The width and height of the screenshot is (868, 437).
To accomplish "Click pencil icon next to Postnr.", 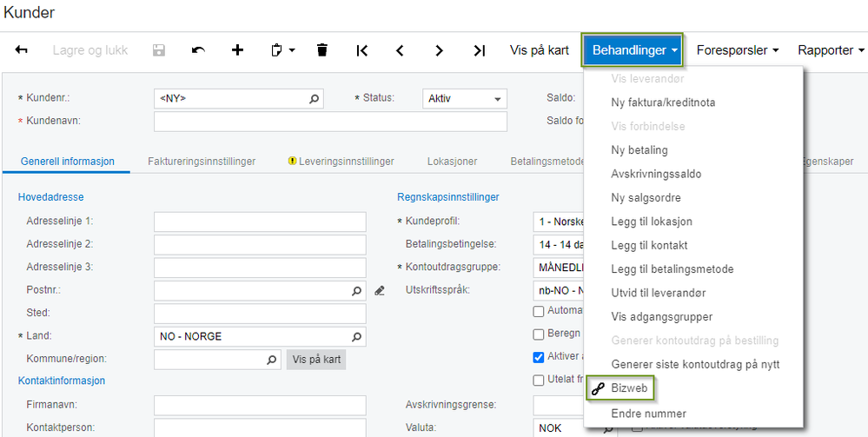I will coord(379,290).
